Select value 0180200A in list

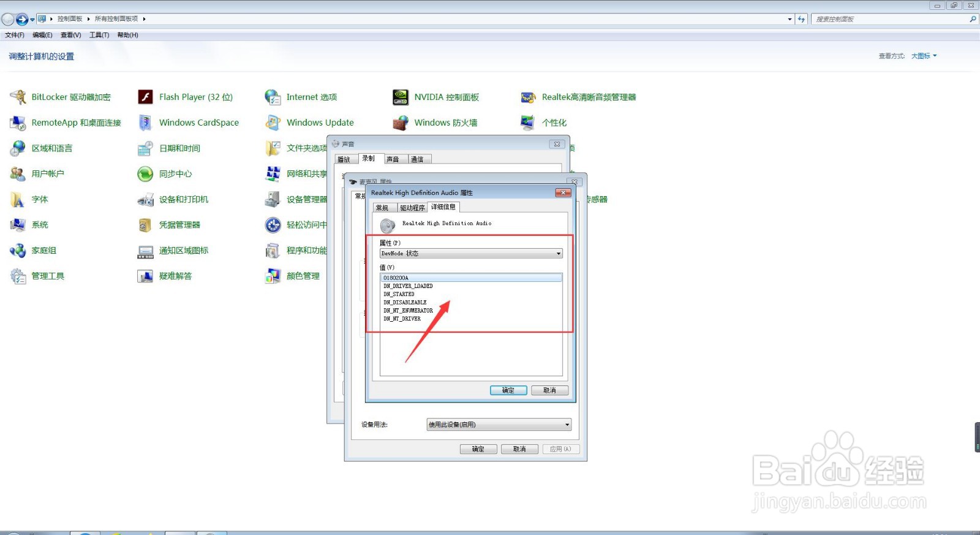coord(471,278)
